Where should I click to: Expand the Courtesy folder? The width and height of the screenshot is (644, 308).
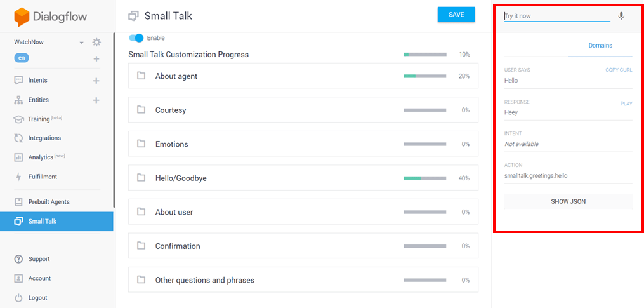click(x=171, y=110)
